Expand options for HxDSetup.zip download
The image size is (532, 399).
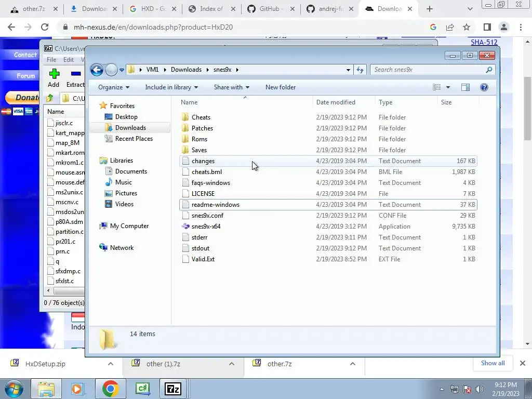tap(111, 364)
